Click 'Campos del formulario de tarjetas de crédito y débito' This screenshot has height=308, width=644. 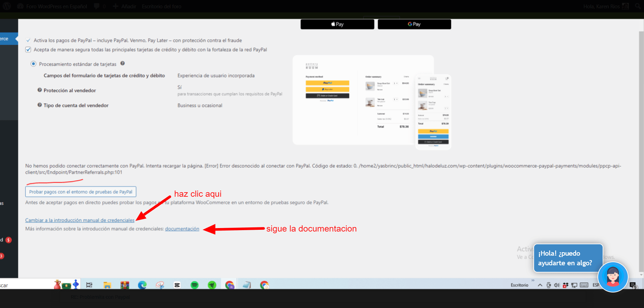[x=104, y=75]
